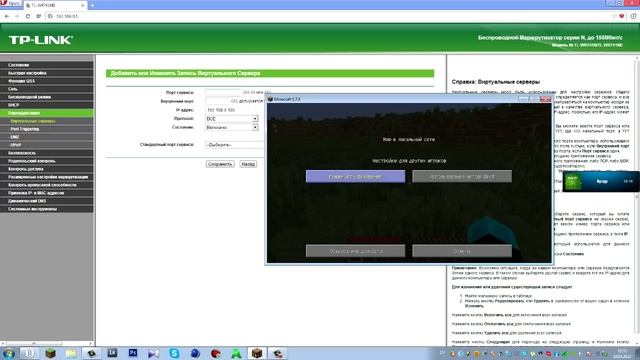Viewport: 640px width, 360px height.
Task: Click the taskbar clock
Action: (622, 353)
